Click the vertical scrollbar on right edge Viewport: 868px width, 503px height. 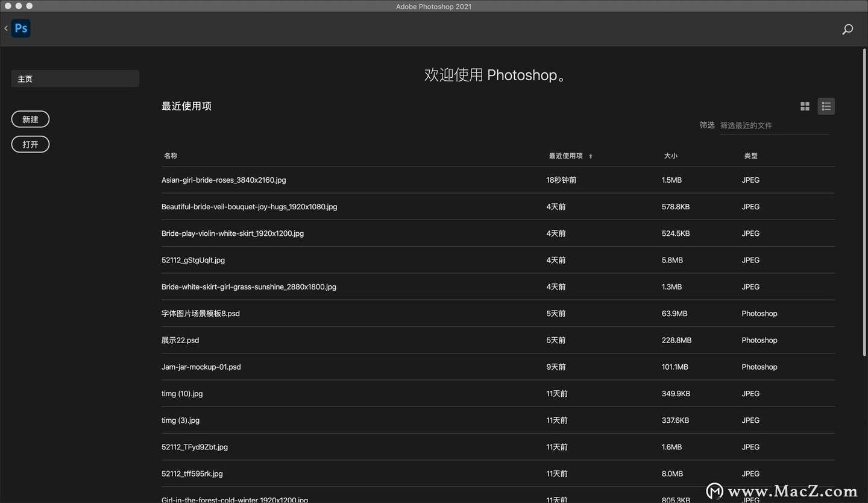[864, 205]
